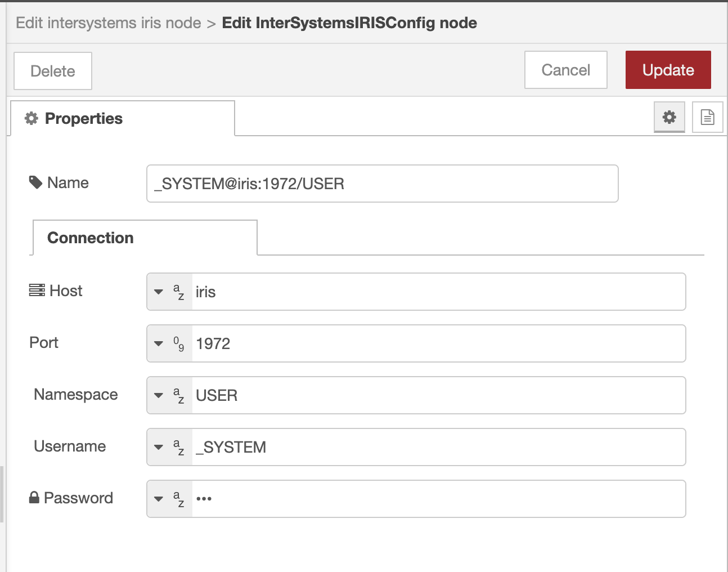Click Host string type a-z icon
This screenshot has width=728, height=572.
(x=178, y=292)
